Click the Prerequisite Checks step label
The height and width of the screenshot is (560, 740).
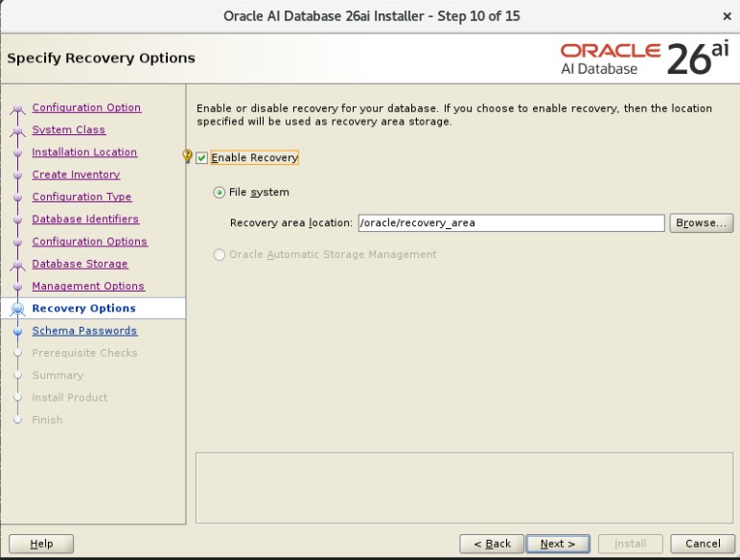tap(84, 353)
